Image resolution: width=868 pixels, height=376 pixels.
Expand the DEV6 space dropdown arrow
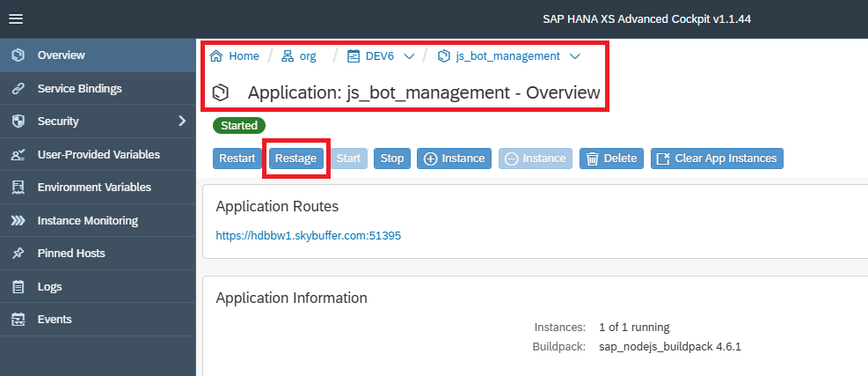coord(409,56)
